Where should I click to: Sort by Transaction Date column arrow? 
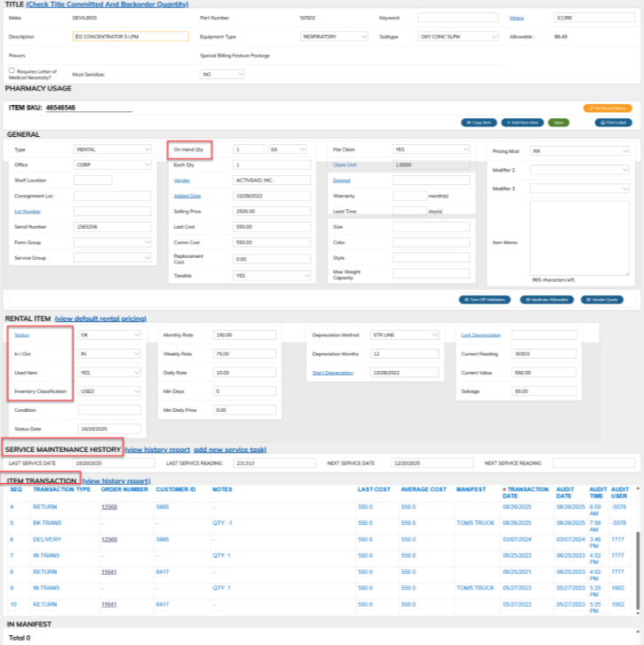click(x=504, y=489)
